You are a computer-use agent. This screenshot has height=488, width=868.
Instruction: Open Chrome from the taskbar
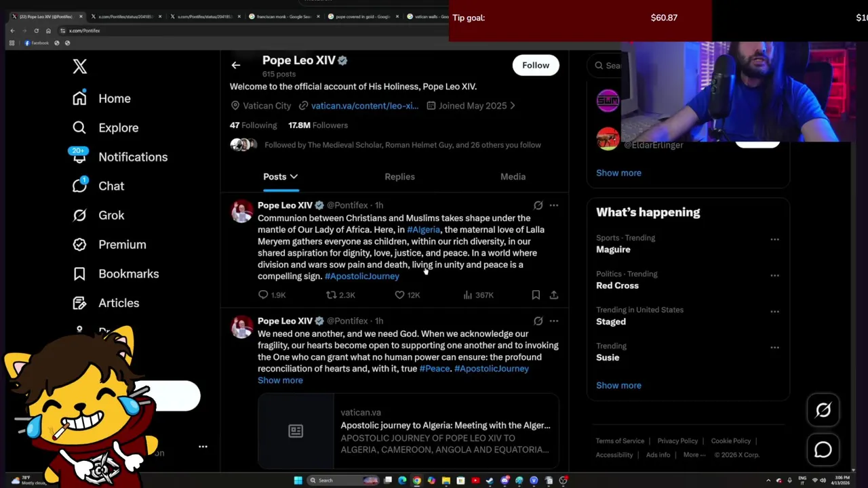pyautogui.click(x=416, y=481)
